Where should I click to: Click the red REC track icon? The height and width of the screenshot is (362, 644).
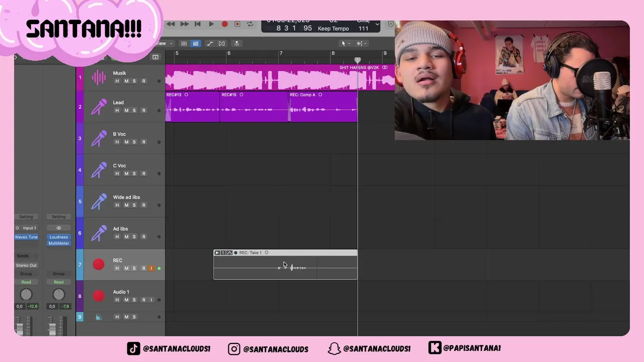(99, 264)
